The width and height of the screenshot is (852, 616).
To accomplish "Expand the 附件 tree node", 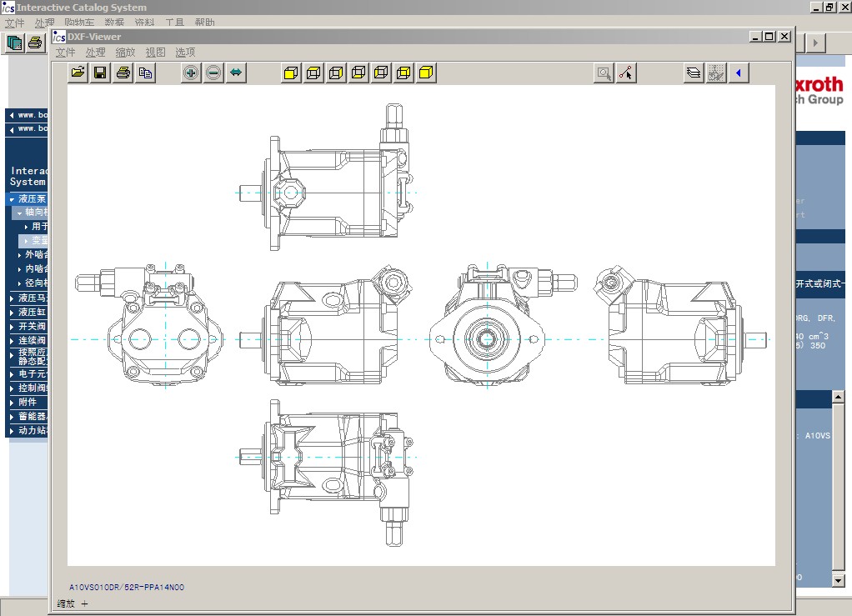I will pyautogui.click(x=12, y=403).
